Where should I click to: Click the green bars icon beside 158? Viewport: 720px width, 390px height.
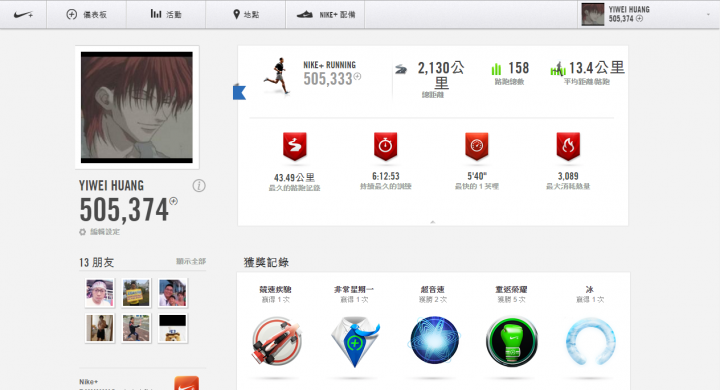[x=496, y=69]
